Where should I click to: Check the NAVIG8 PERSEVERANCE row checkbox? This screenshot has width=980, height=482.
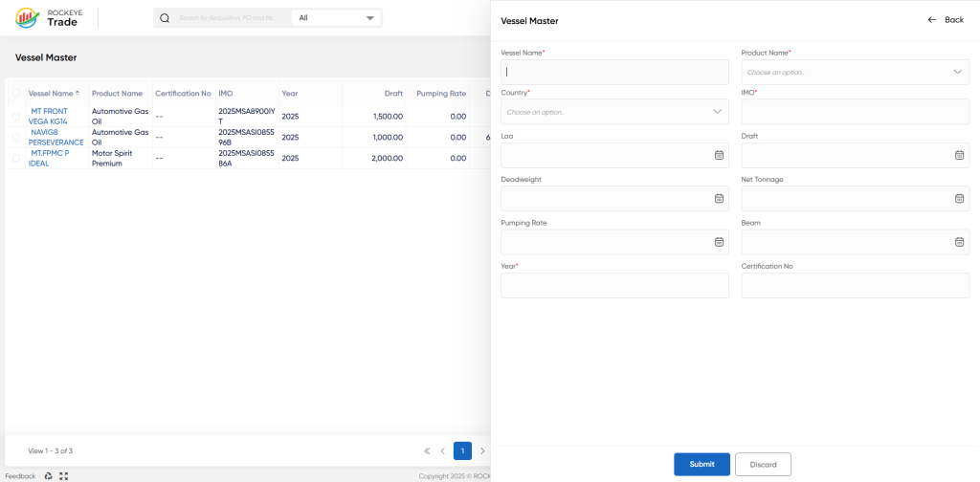tap(16, 138)
